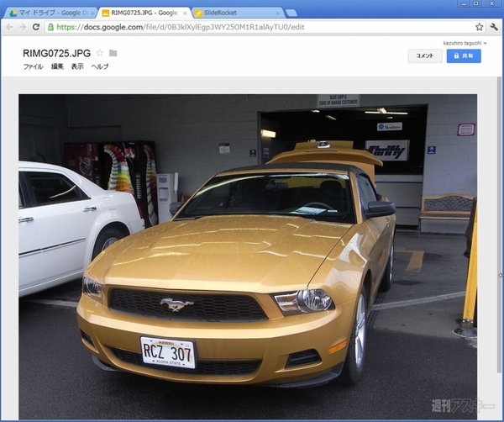Expand kazuhiro taguchi account dropdown
The width and height of the screenshot is (504, 422).
point(465,43)
